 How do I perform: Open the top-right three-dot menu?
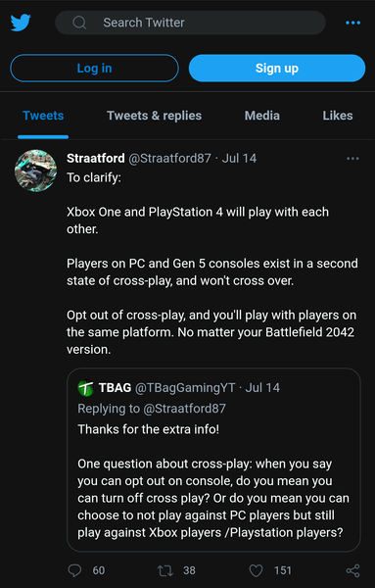pos(352,23)
